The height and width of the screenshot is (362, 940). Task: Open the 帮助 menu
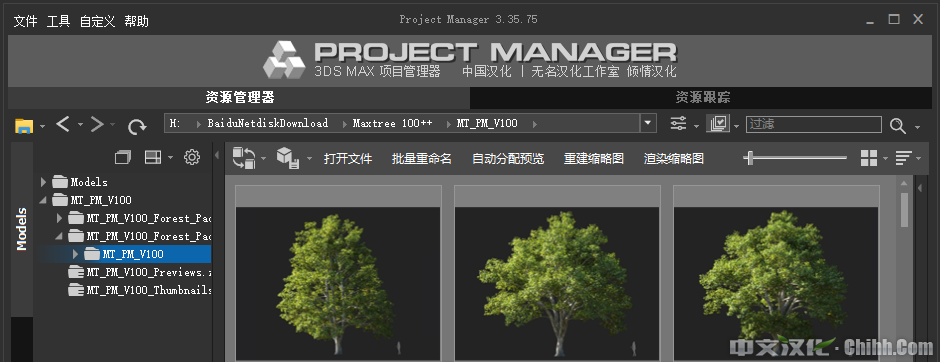(137, 22)
